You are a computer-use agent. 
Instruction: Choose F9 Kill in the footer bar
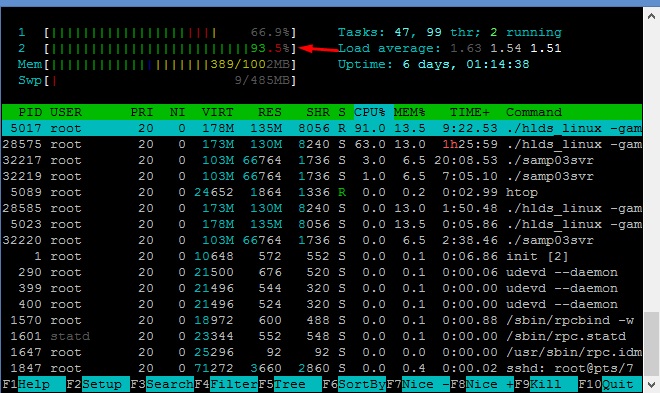pyautogui.click(x=546, y=384)
